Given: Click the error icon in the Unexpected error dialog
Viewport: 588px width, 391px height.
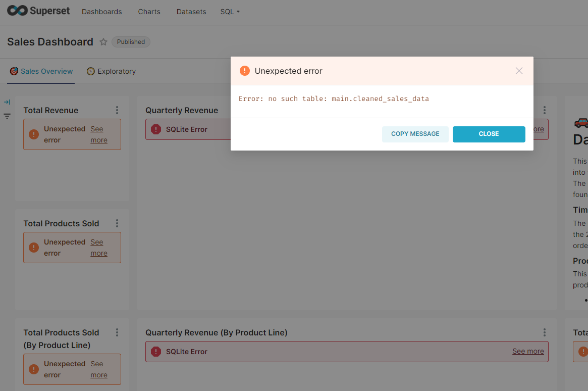Looking at the screenshot, I should (245, 71).
